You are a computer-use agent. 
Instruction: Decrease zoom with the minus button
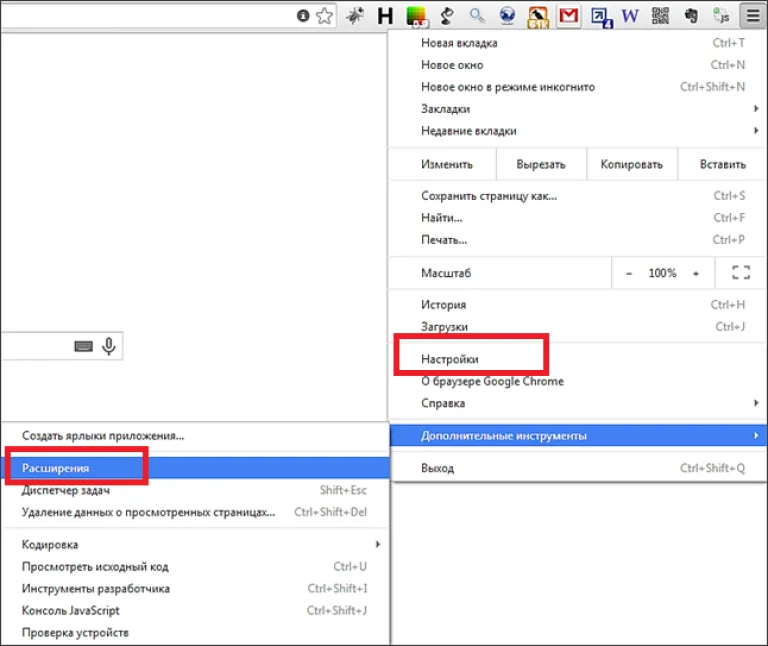click(x=629, y=273)
